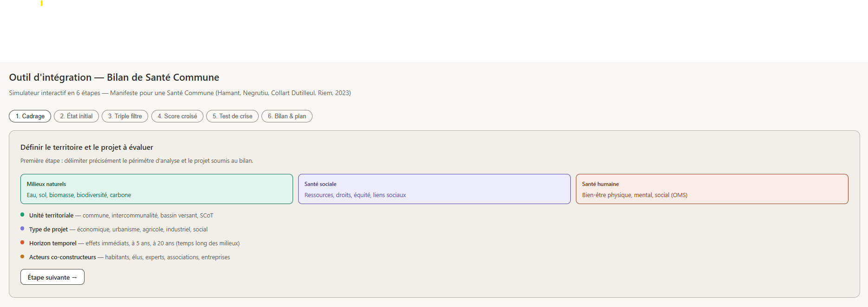Click the Outil d'intégration page title

coord(114,77)
